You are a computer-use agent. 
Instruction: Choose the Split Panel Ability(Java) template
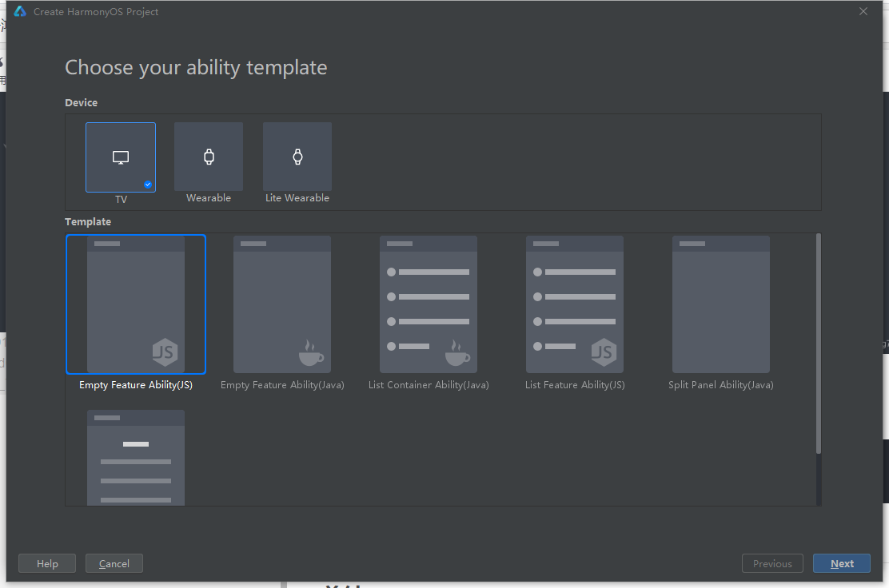click(720, 304)
